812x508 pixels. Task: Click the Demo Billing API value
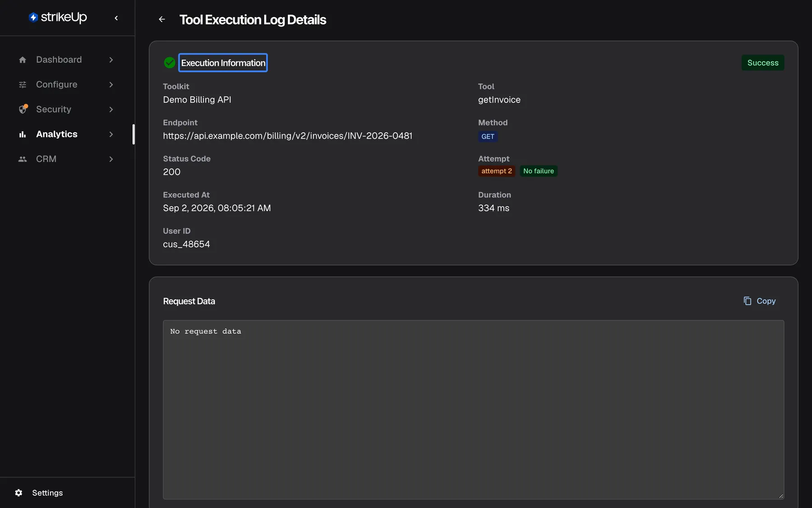(197, 100)
